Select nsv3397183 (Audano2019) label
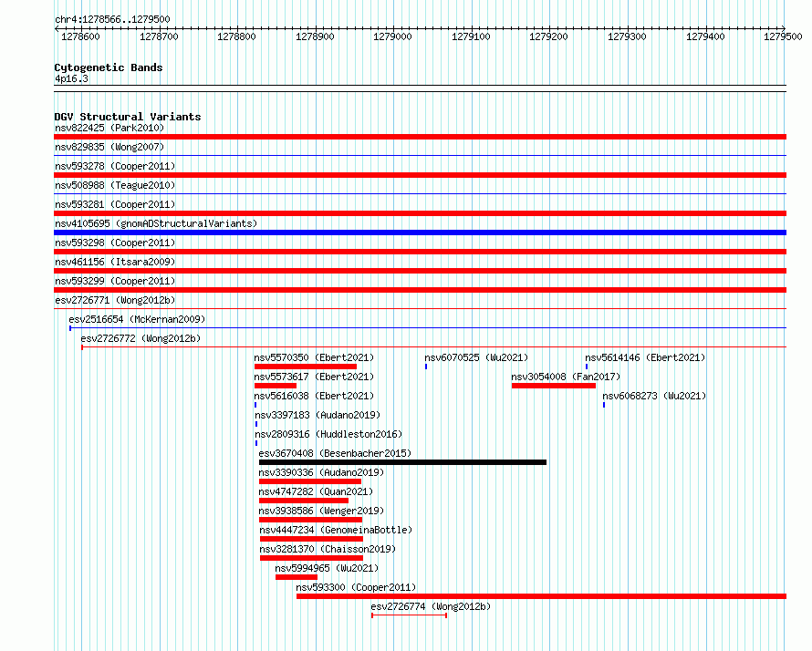 click(x=318, y=415)
